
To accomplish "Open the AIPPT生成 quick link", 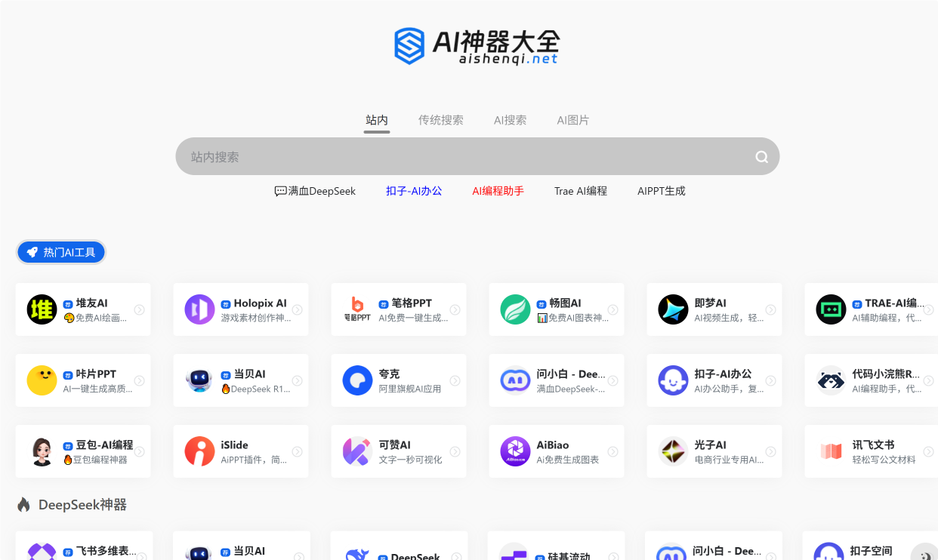I will pos(662,191).
